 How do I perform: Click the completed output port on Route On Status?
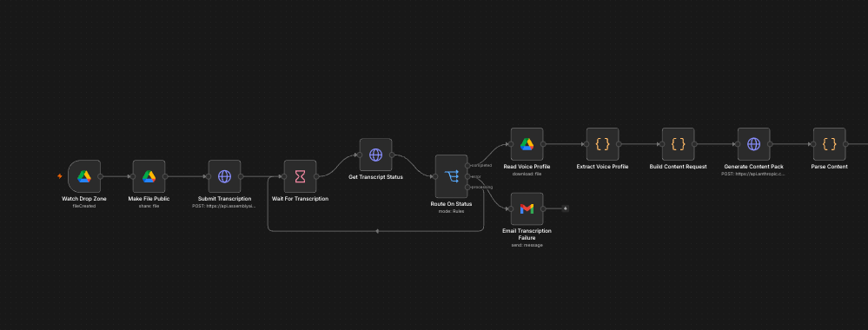click(467, 166)
